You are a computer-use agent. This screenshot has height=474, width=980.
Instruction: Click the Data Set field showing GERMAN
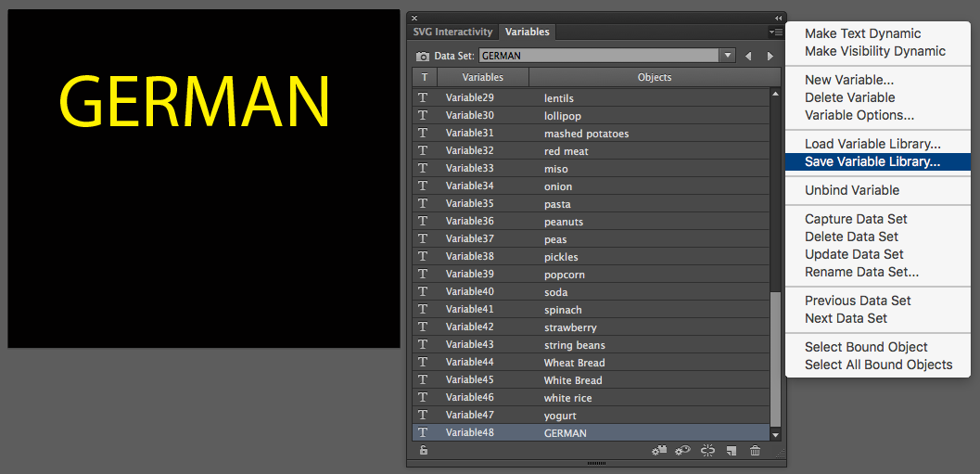[599, 56]
